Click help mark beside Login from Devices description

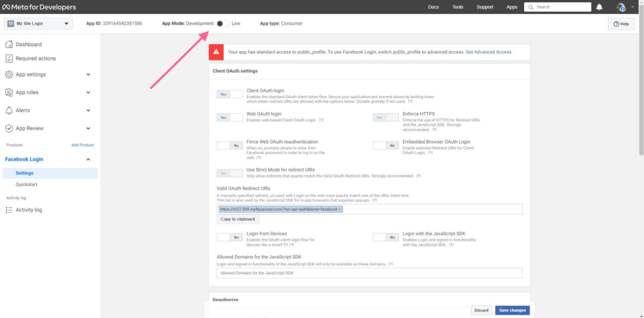292,244
